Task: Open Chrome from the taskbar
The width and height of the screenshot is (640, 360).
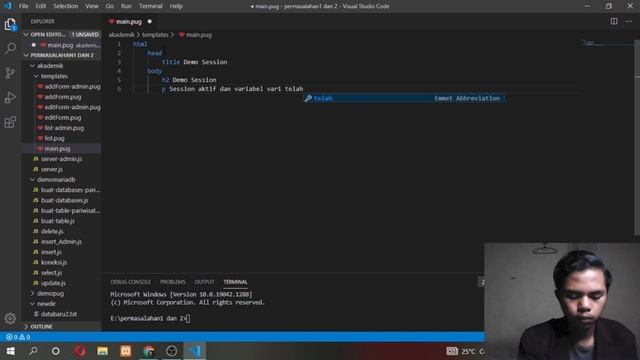Action: [x=149, y=351]
